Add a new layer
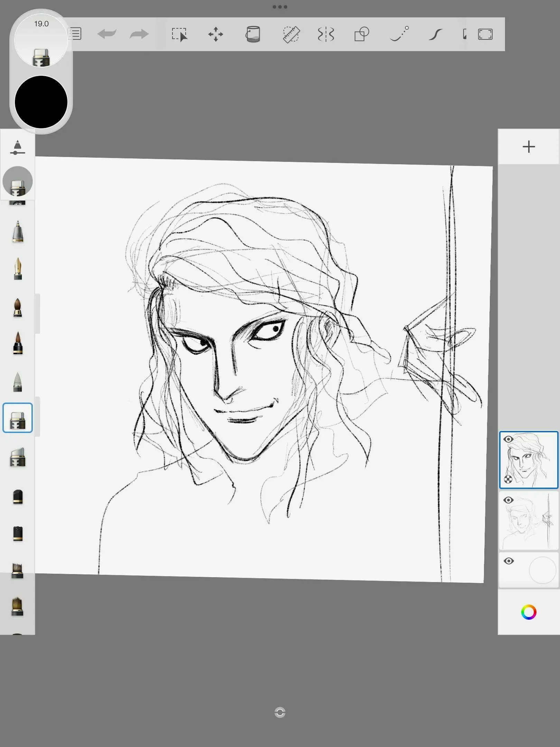The width and height of the screenshot is (560, 747). pyautogui.click(x=529, y=147)
